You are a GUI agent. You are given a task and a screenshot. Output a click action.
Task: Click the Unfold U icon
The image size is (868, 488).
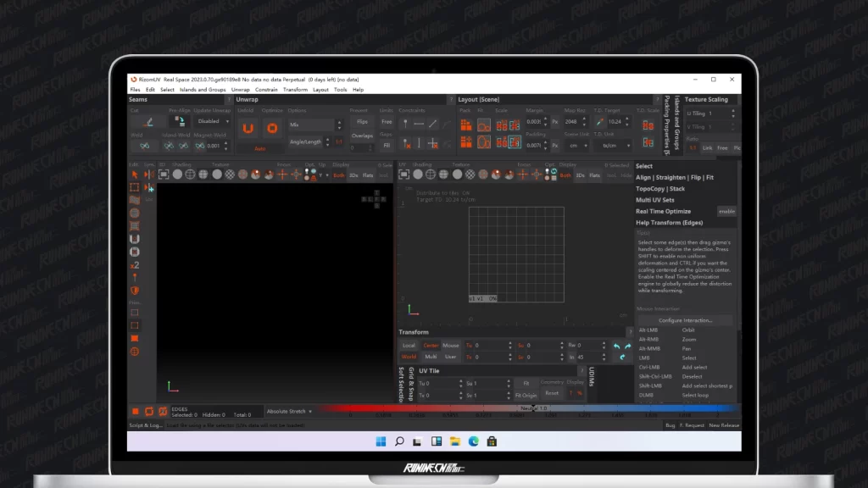[x=248, y=129]
